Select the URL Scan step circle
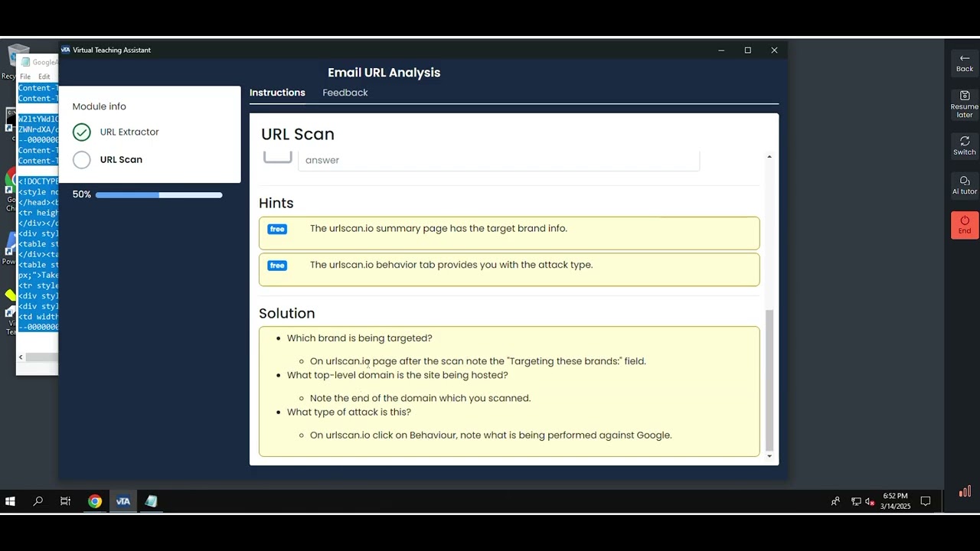980x551 pixels. click(82, 160)
